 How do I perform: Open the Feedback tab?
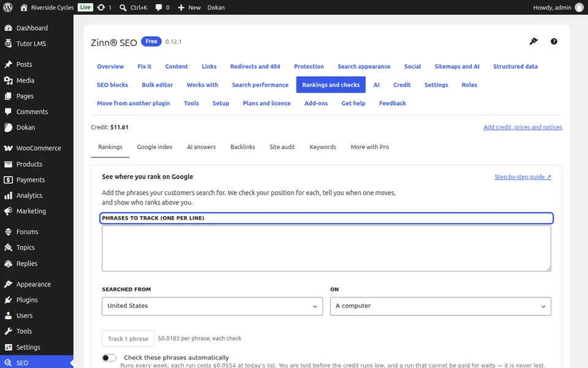392,103
